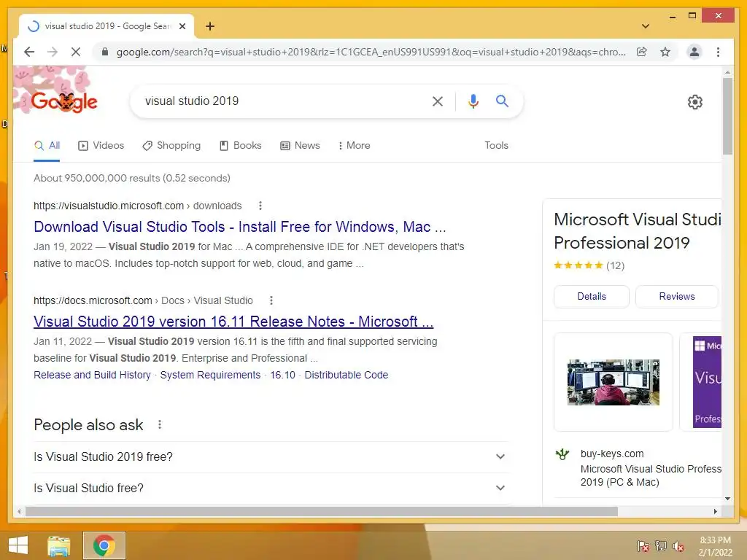747x560 pixels.
Task: Start voice search with microphone
Action: 473,101
